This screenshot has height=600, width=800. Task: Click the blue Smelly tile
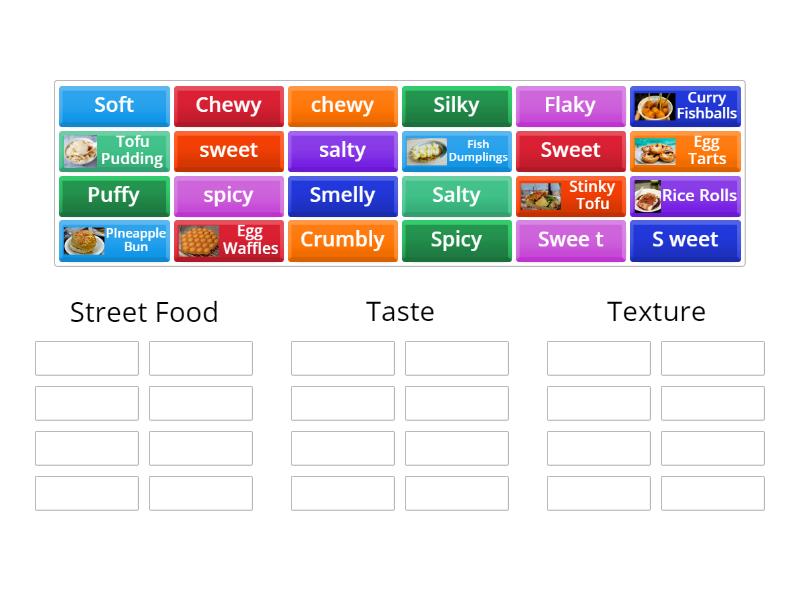point(342,196)
